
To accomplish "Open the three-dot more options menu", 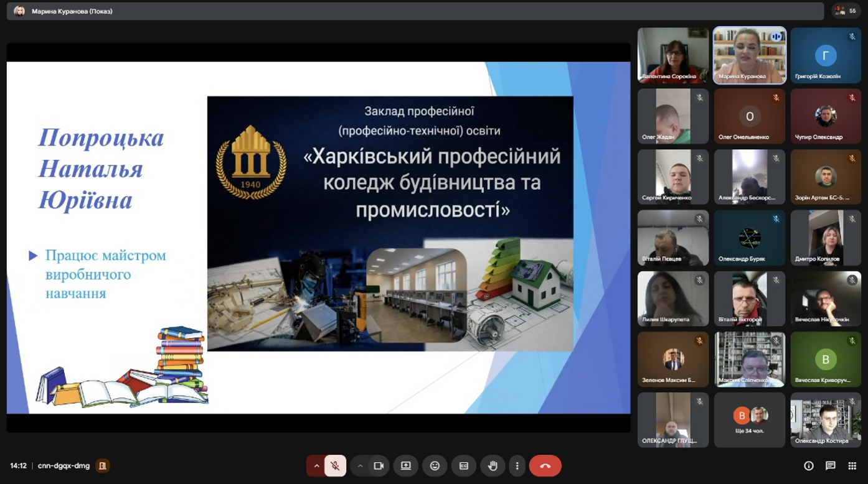I will (517, 466).
